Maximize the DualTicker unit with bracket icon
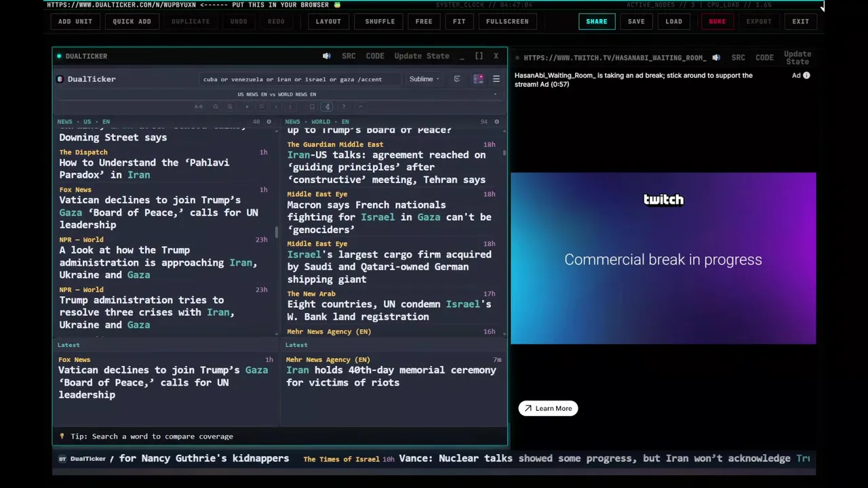Image resolution: width=868 pixels, height=488 pixels. click(479, 56)
